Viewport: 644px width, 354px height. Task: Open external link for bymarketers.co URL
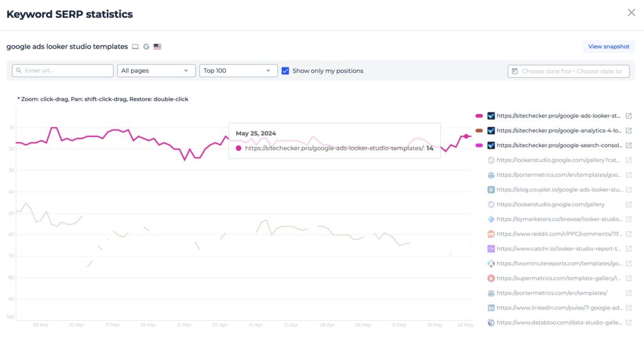click(628, 219)
